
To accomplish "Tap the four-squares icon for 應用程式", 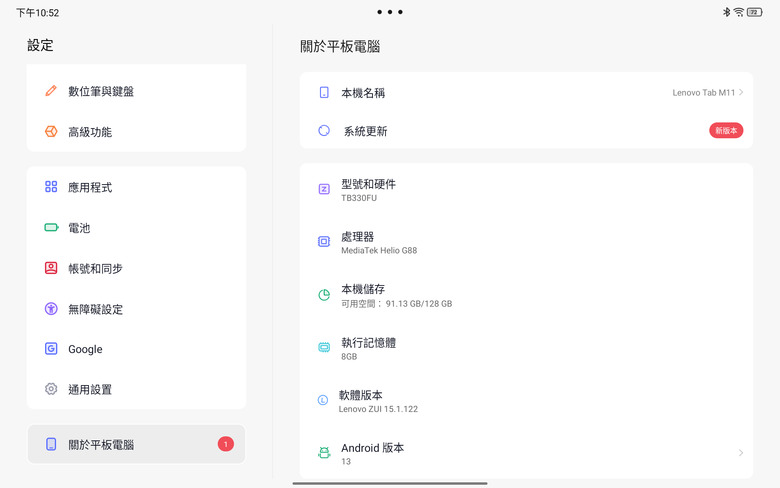I will (x=51, y=187).
